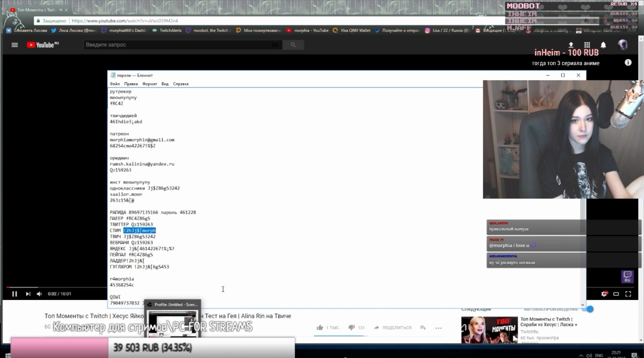Viewport: 644px width, 358px height.
Task: Click the video title Топ Моменты с Twitch
Action: coord(168,316)
